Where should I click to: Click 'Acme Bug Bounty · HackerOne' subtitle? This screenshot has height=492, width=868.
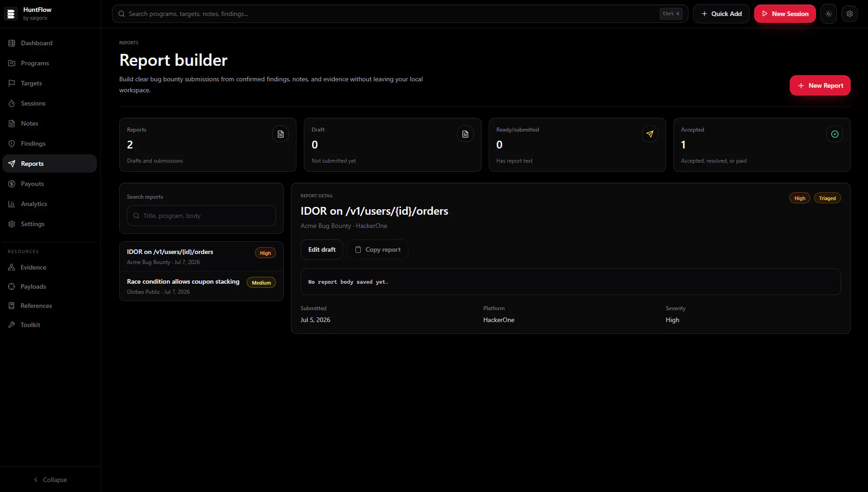point(344,226)
